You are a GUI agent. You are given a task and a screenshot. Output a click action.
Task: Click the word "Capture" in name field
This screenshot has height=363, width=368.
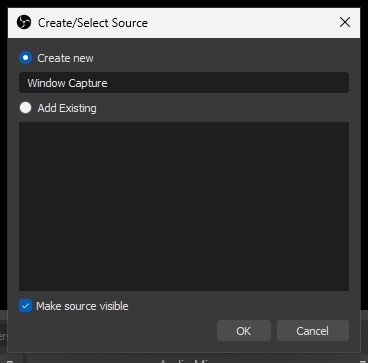click(x=88, y=83)
